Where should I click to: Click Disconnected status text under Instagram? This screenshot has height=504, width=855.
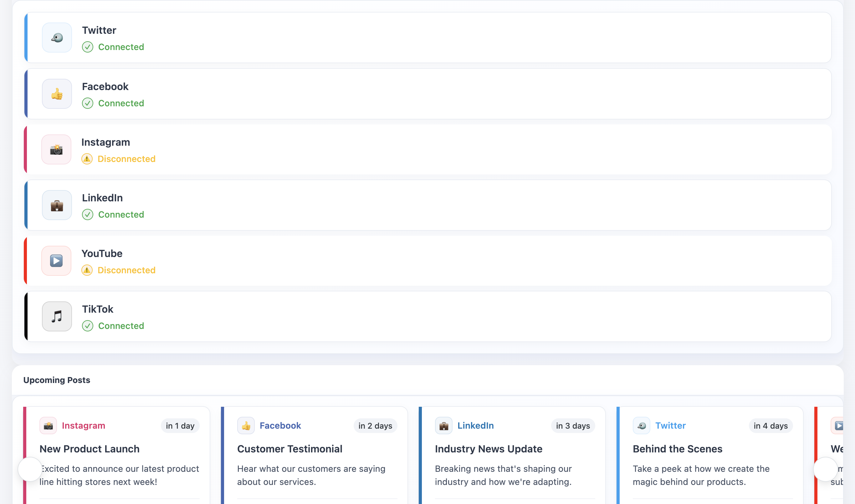click(x=126, y=159)
